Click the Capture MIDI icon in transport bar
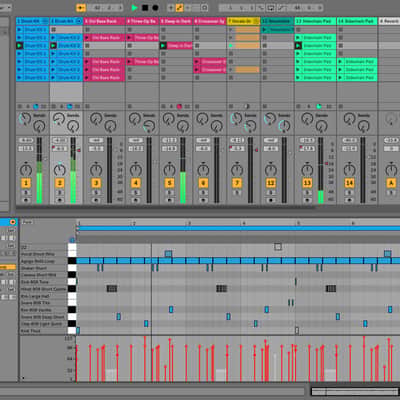This screenshot has height=400, width=400. [204, 8]
